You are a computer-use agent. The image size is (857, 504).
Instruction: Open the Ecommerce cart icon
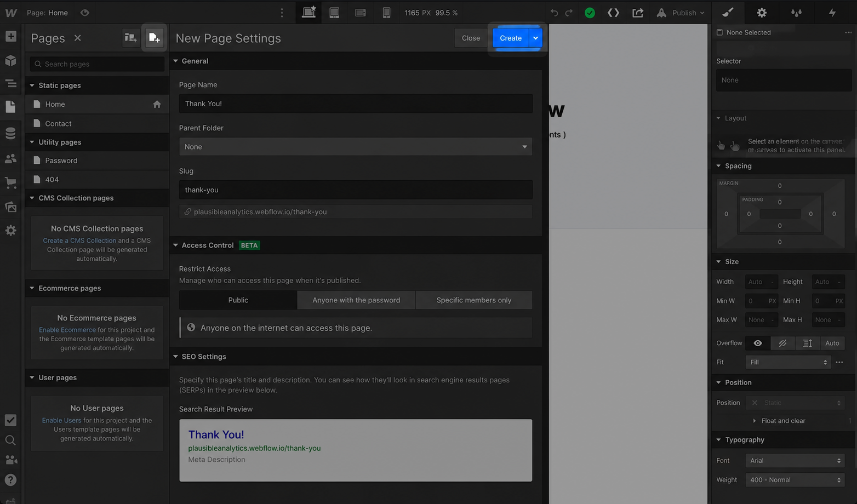10,182
